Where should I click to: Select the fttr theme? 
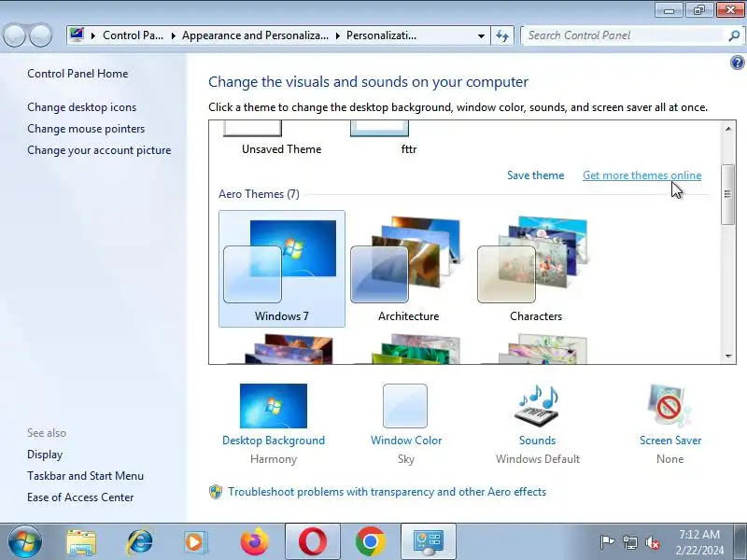point(408,138)
